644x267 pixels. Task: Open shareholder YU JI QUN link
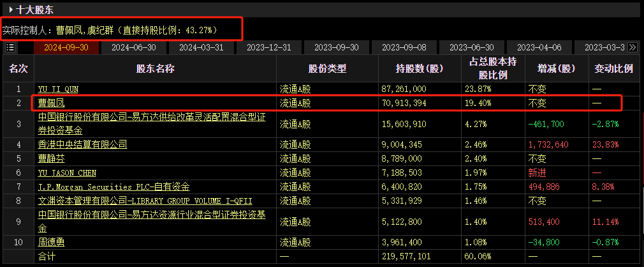pyautogui.click(x=58, y=89)
